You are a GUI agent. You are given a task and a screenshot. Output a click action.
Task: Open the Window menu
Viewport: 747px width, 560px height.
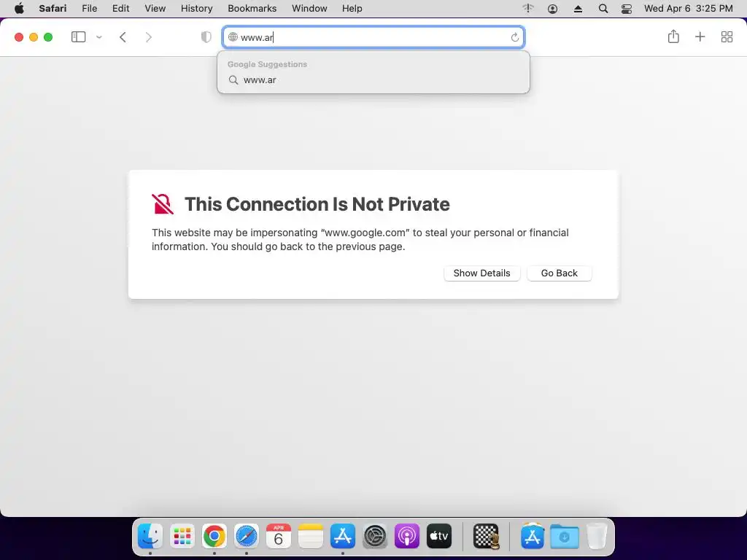(309, 9)
